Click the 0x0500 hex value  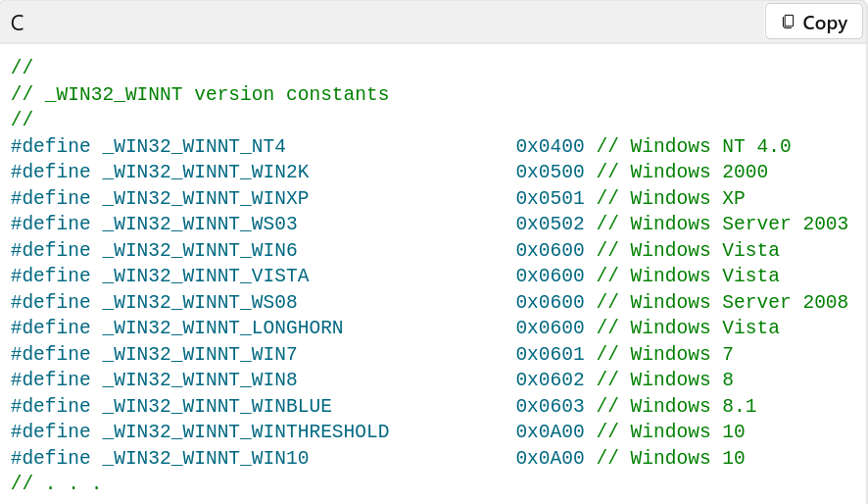(x=550, y=172)
